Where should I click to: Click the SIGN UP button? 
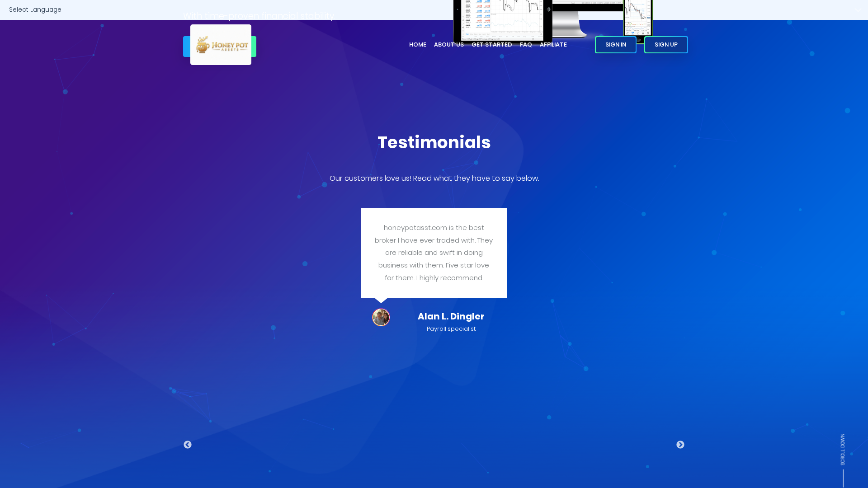click(x=666, y=45)
